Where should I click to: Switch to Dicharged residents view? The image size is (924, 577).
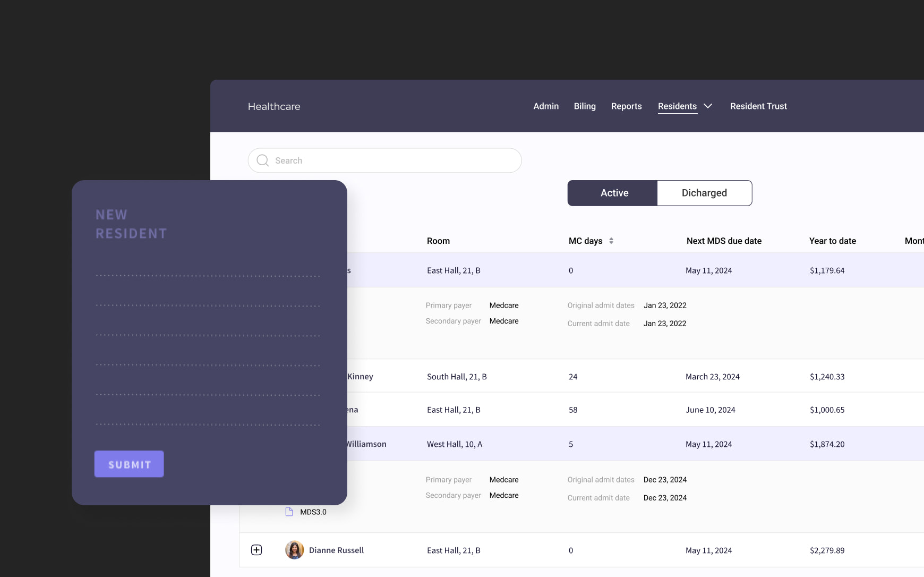point(704,193)
